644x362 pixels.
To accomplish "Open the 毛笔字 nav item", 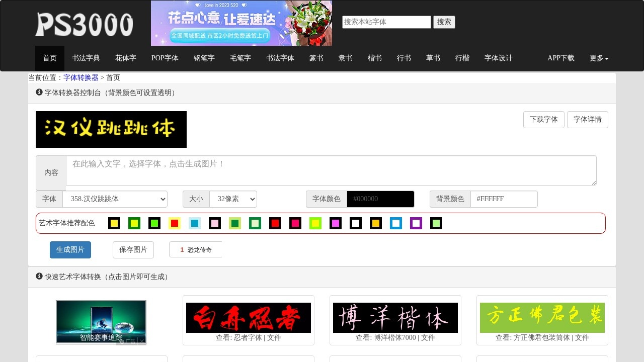I will 240,58.
